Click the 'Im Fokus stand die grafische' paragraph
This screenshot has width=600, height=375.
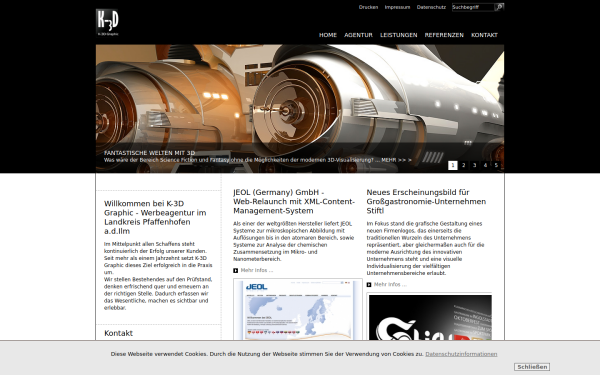tap(426, 248)
